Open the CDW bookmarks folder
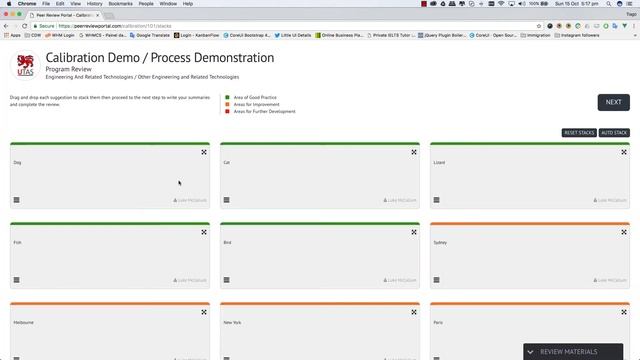This screenshot has height=360, width=640. [33, 36]
